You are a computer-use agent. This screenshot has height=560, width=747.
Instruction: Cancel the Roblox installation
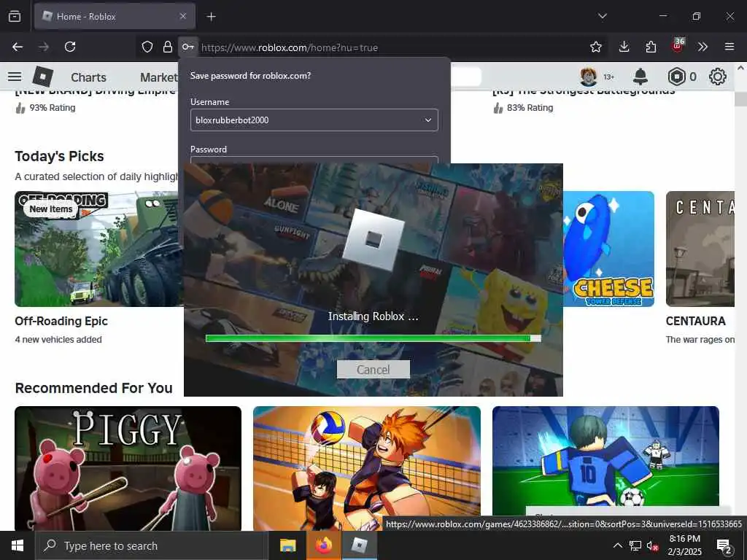tap(373, 370)
